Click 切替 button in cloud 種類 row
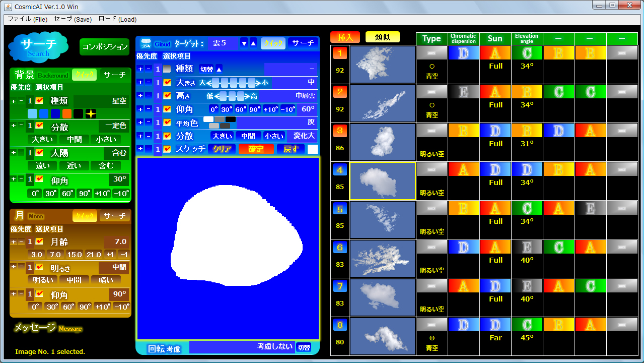This screenshot has width=644, height=363. pyautogui.click(x=206, y=69)
